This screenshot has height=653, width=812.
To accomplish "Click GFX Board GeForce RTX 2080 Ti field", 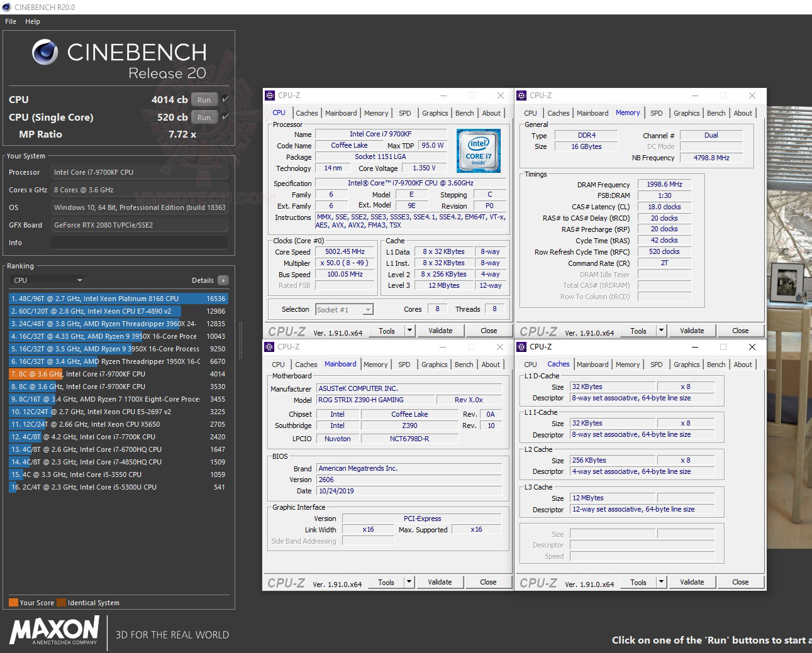I will click(x=140, y=225).
